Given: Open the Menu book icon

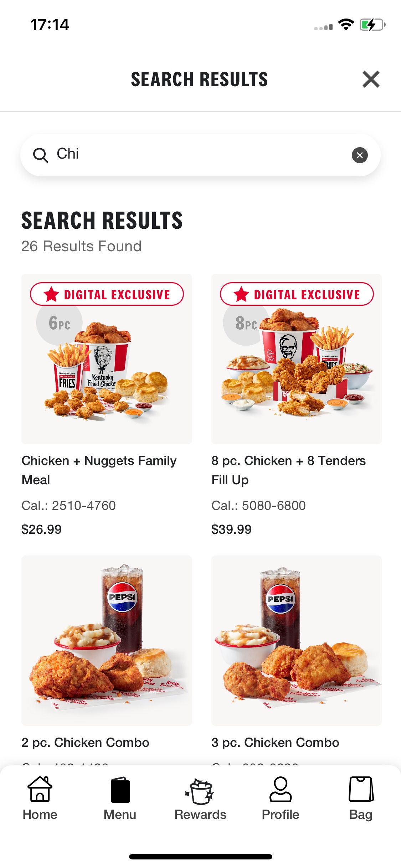Looking at the screenshot, I should (120, 790).
